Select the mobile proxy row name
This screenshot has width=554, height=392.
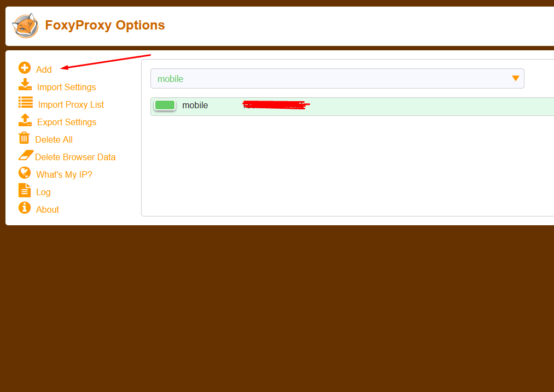195,105
